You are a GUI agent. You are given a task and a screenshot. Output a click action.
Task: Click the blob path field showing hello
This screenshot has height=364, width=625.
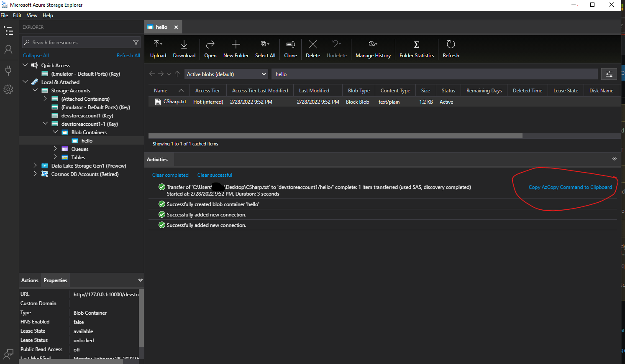pyautogui.click(x=435, y=74)
